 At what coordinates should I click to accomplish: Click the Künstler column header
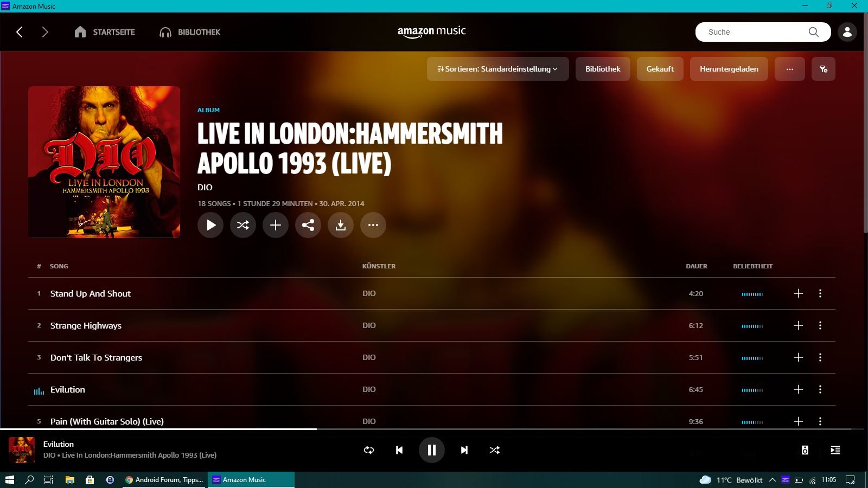coord(379,266)
